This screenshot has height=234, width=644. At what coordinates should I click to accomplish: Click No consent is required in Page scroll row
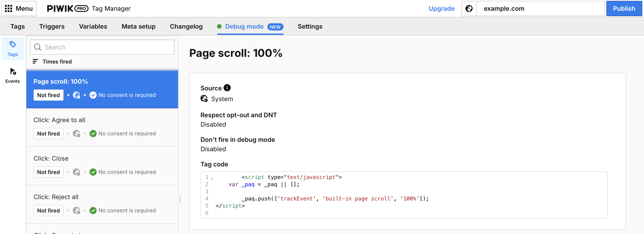pos(127,95)
